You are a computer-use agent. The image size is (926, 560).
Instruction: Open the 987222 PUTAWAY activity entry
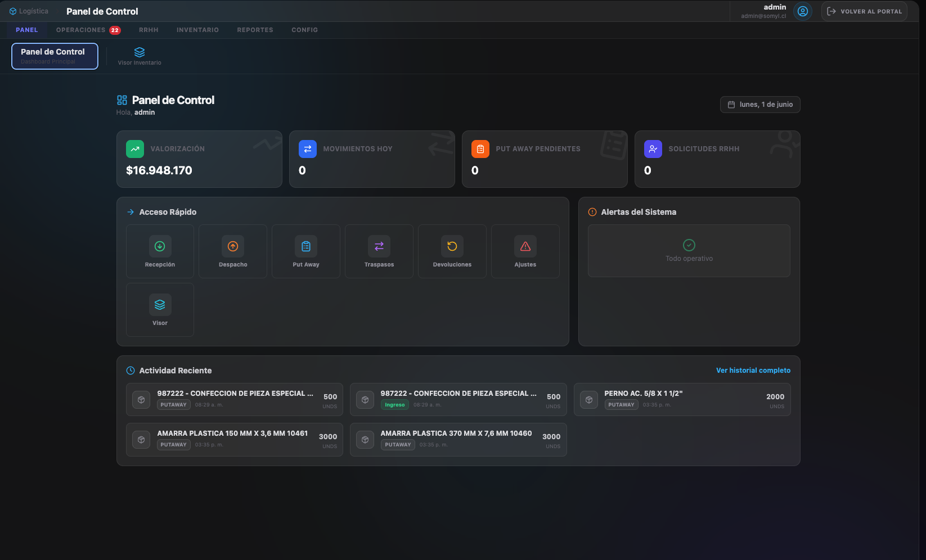click(235, 400)
